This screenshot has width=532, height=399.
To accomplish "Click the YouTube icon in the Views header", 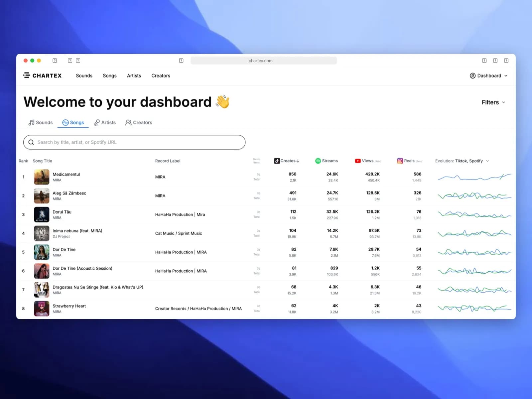I will coord(358,161).
